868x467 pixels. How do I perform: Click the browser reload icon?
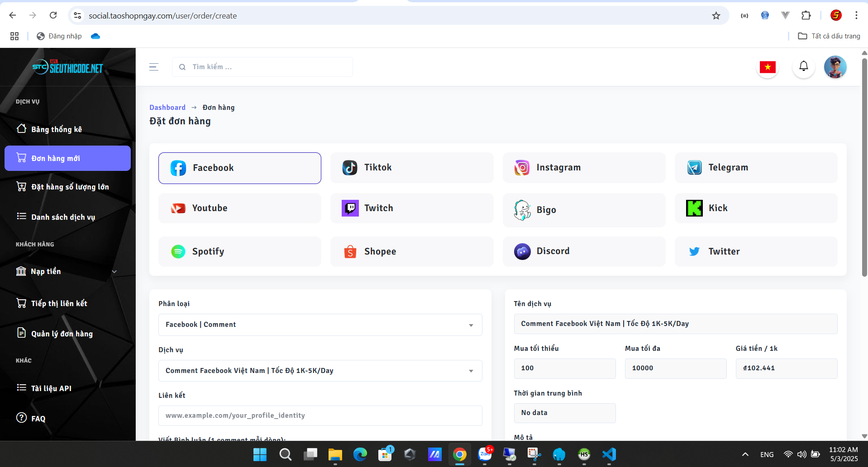click(53, 15)
